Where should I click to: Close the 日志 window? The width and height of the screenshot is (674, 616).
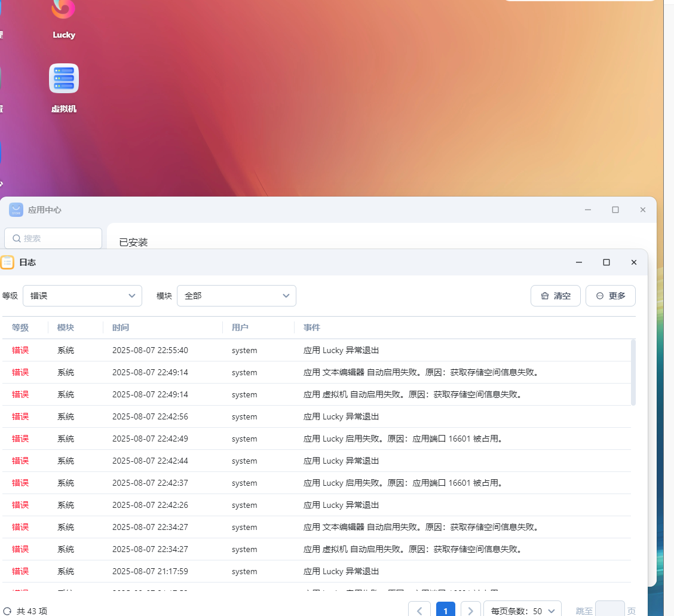point(634,262)
